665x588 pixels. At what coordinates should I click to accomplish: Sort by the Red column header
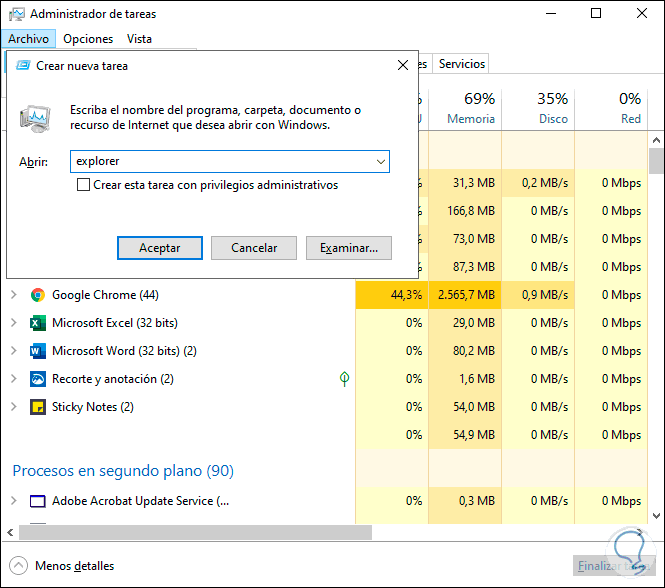click(611, 109)
